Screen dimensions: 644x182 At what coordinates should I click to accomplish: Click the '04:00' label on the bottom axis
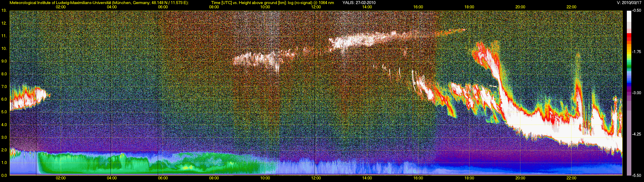(x=112, y=178)
